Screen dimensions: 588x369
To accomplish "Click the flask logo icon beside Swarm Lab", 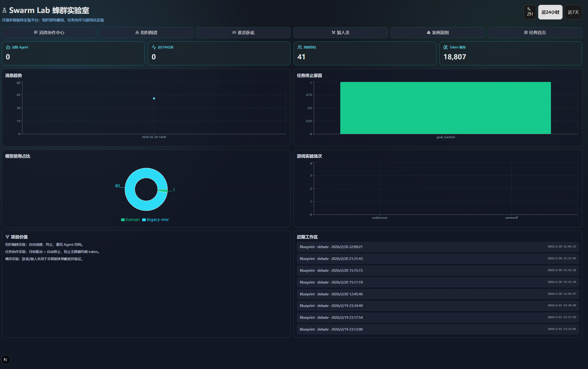I will point(4,10).
